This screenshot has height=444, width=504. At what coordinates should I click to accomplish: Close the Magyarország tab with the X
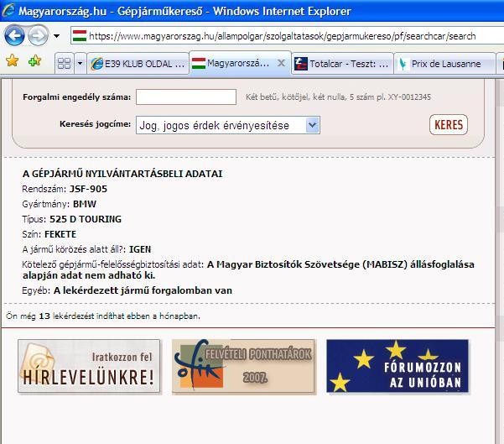281,63
